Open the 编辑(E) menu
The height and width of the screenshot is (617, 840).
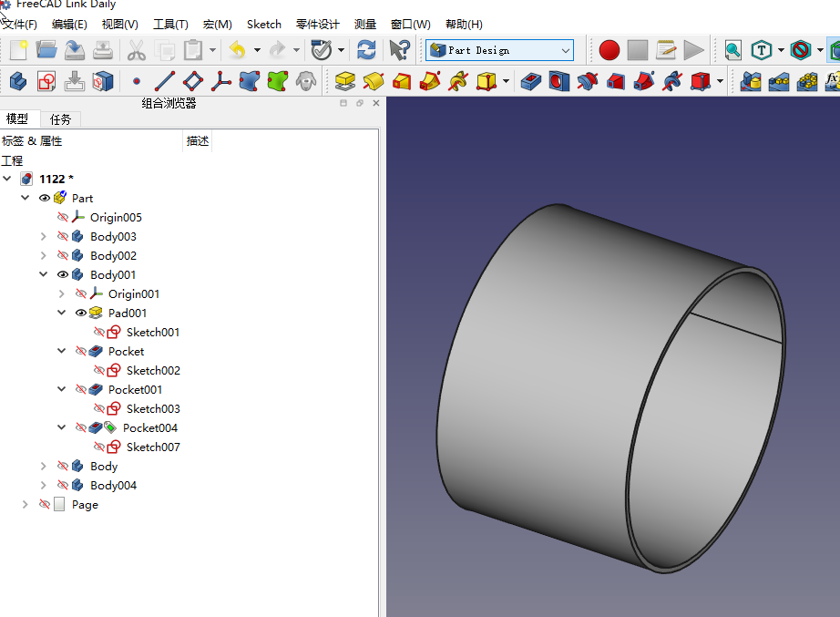[x=69, y=24]
